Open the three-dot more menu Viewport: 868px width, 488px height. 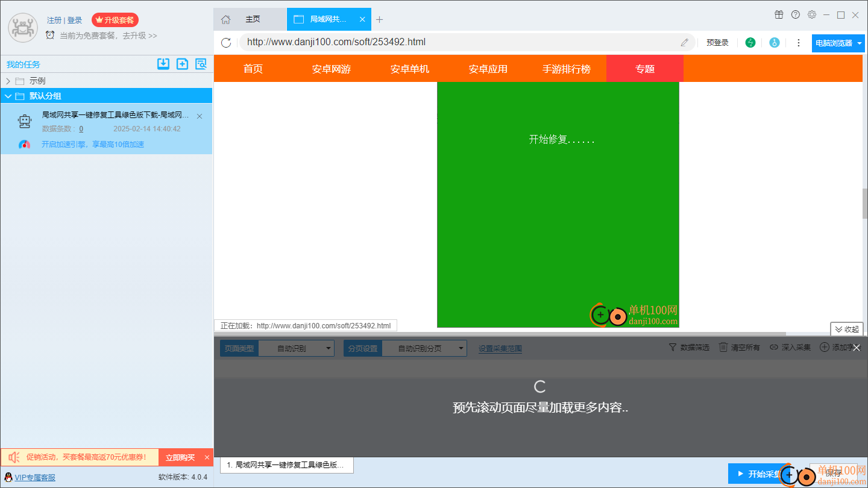click(799, 43)
